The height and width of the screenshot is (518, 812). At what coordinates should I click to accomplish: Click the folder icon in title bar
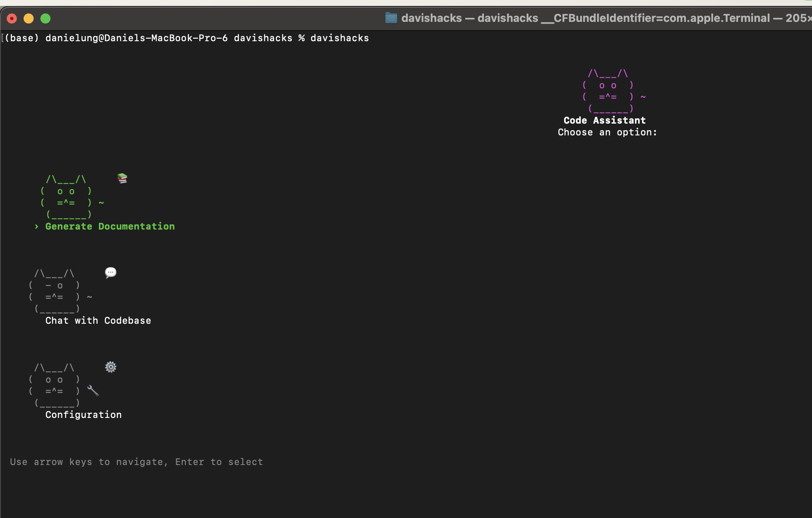pos(391,18)
